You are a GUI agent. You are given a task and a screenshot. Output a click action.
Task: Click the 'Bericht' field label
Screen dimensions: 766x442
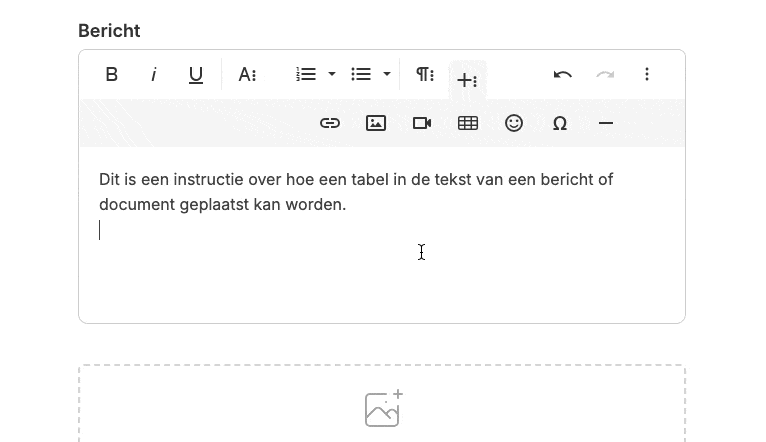(109, 31)
